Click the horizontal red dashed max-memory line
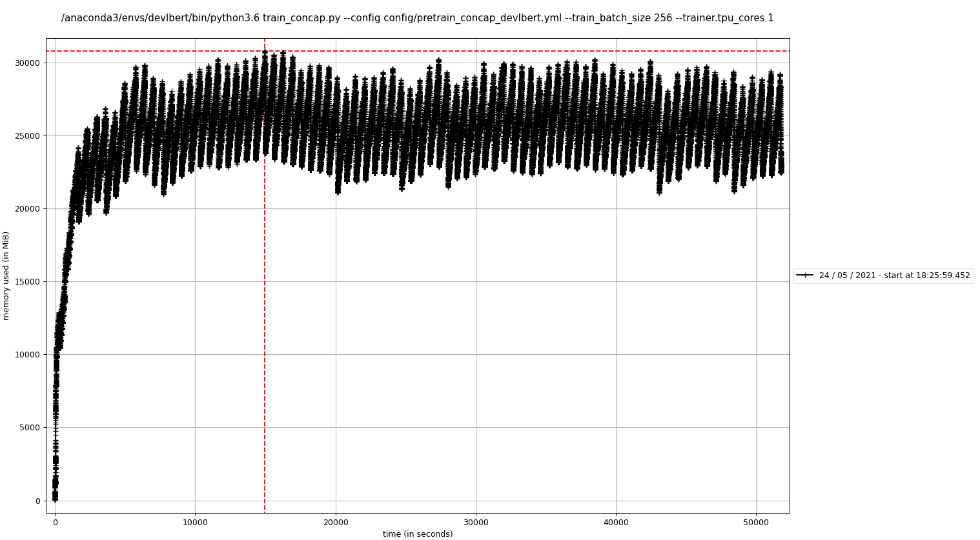The width and height of the screenshot is (980, 540). (x=418, y=51)
